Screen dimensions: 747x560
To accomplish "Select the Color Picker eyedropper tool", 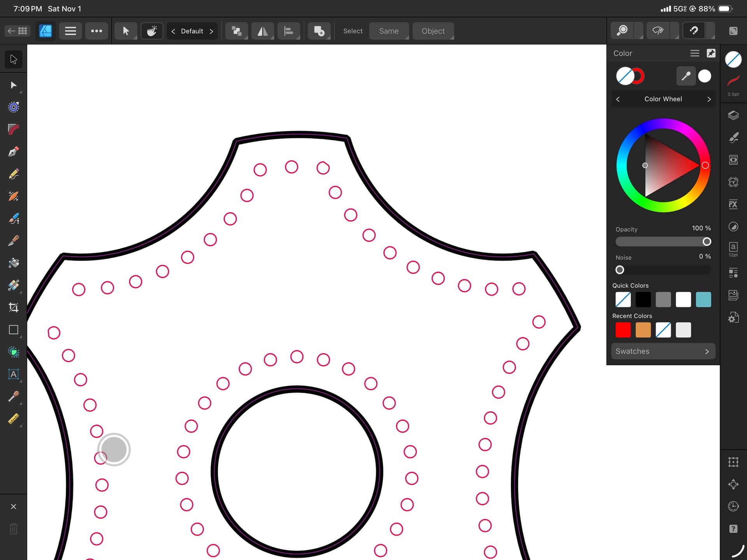I will tap(14, 396).
